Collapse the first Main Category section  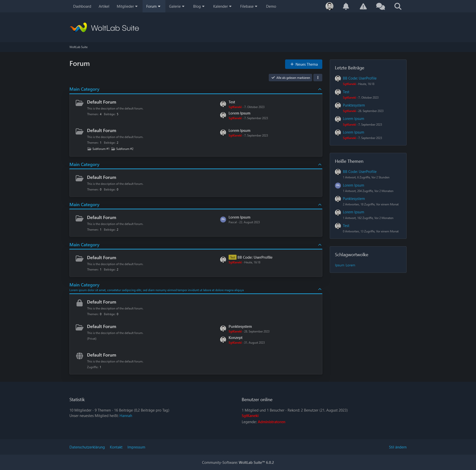click(320, 89)
